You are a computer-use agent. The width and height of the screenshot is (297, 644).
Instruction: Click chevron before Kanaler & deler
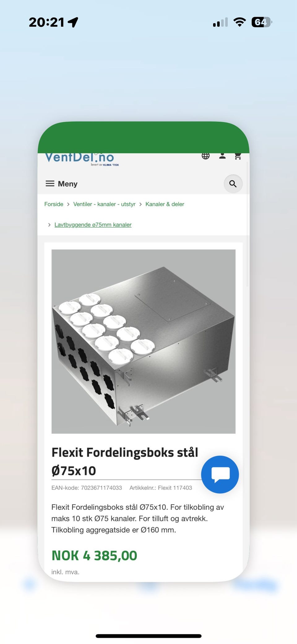(x=140, y=204)
